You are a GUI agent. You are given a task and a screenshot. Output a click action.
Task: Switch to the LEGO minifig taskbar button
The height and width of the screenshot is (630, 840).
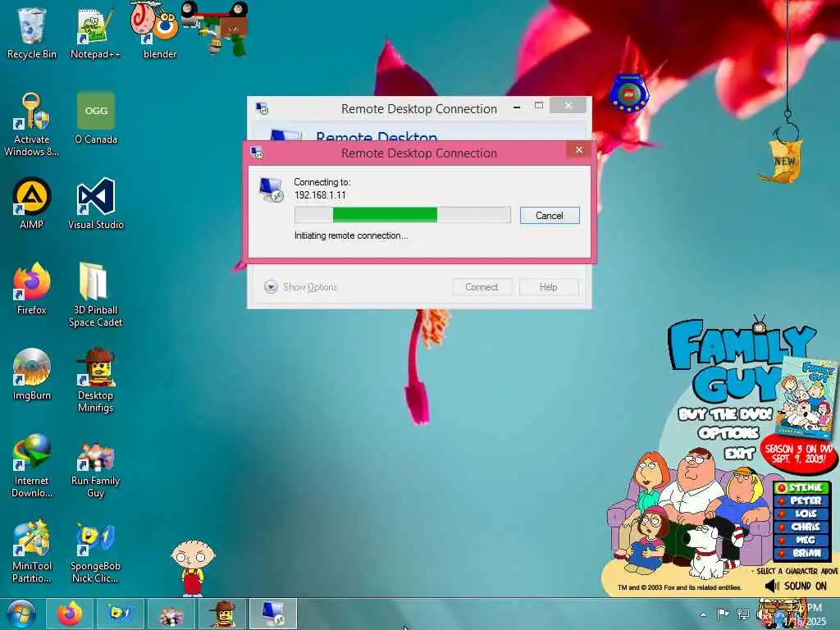click(221, 614)
